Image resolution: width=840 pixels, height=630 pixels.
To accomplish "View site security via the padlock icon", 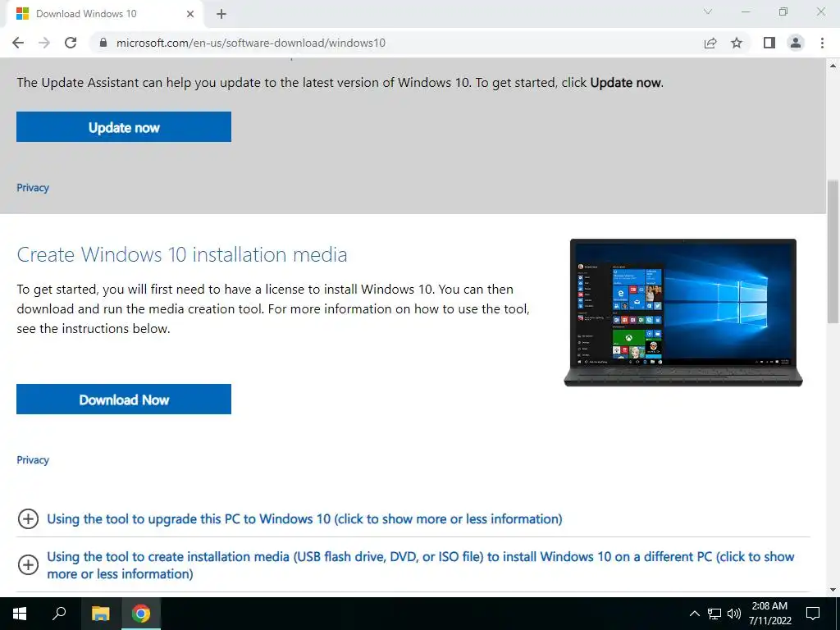I will (x=103, y=43).
